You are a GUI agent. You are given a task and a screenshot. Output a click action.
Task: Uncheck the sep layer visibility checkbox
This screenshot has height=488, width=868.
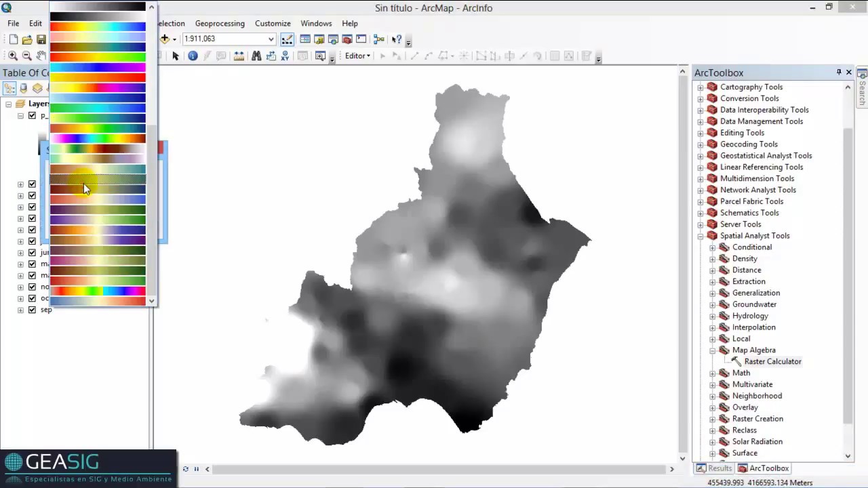(x=32, y=310)
